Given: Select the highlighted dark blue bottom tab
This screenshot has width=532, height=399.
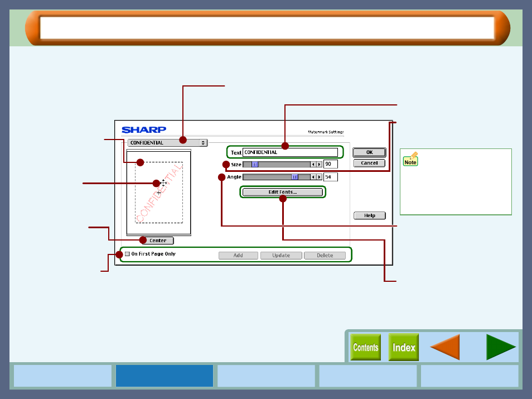Looking at the screenshot, I should click(x=164, y=376).
